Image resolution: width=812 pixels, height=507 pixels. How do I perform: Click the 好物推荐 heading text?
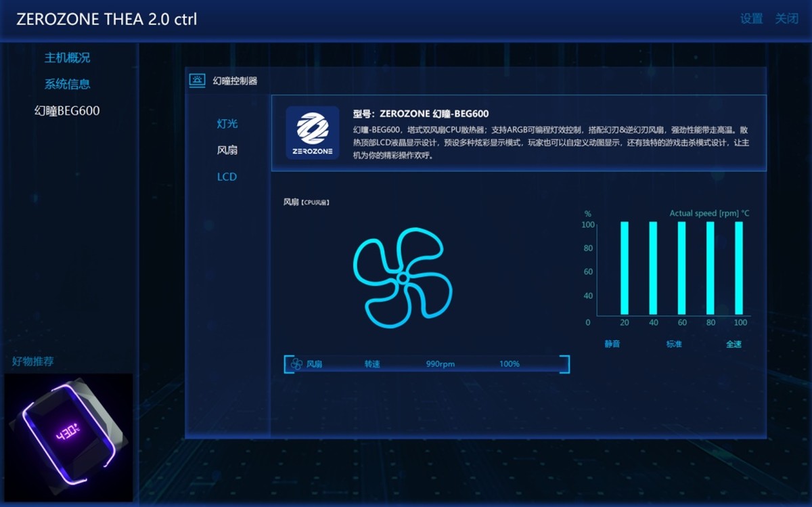[x=32, y=361]
